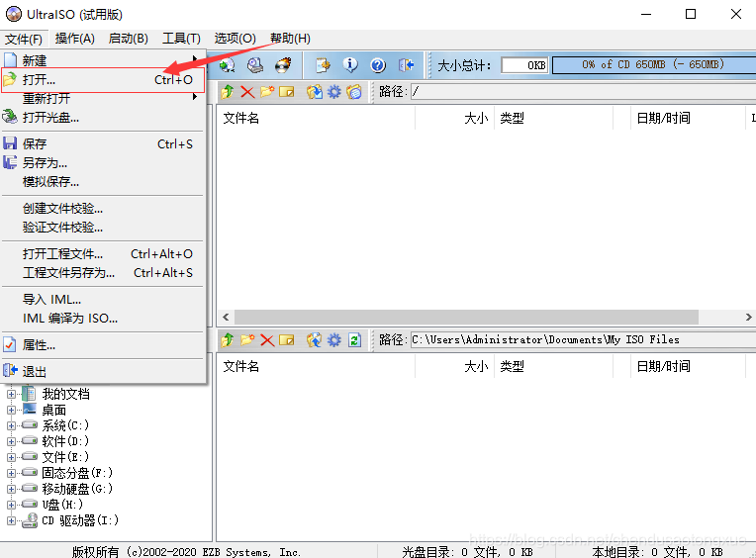The width and height of the screenshot is (756, 558).
Task: Click the rename icon in local pane toolbar
Action: [x=286, y=340]
